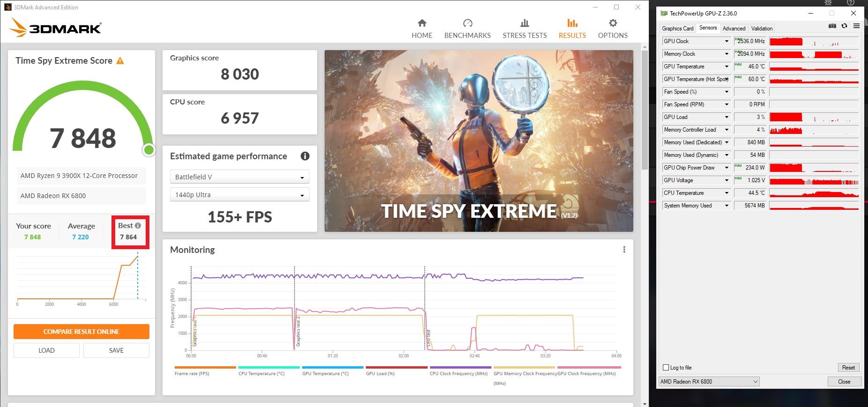Enable the Log to file checkbox
The height and width of the screenshot is (407, 868).
click(x=666, y=368)
